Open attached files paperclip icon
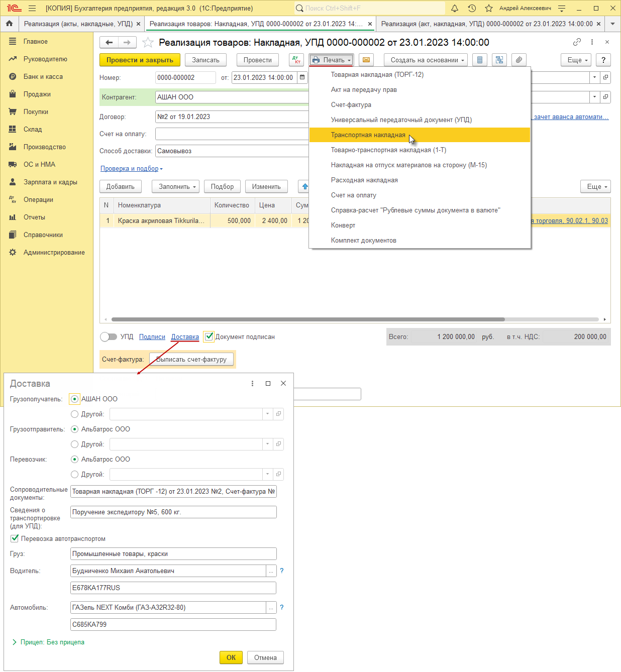The height and width of the screenshot is (672, 621). (519, 60)
